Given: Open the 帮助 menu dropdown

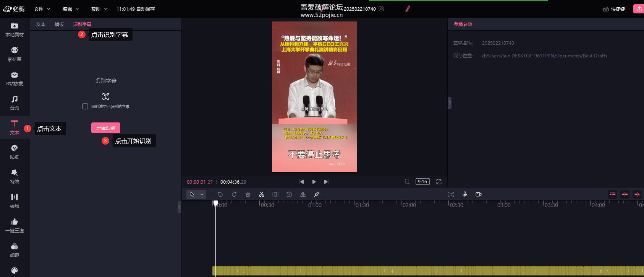Looking at the screenshot, I should (99, 9).
